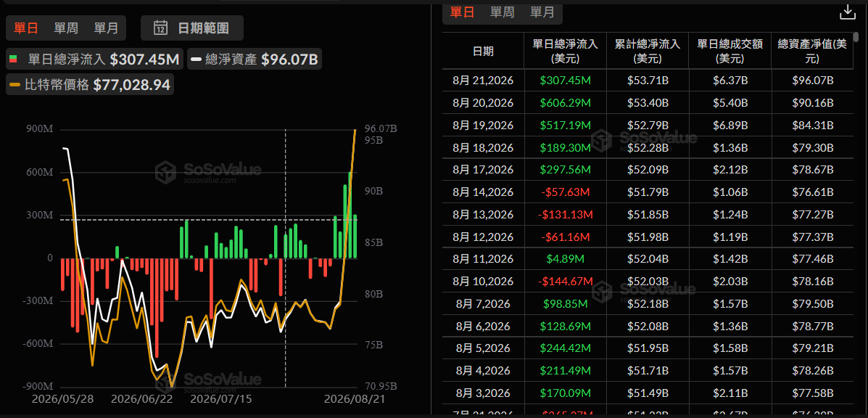Click the 總淨資產 $96.07B legend

tap(255, 60)
